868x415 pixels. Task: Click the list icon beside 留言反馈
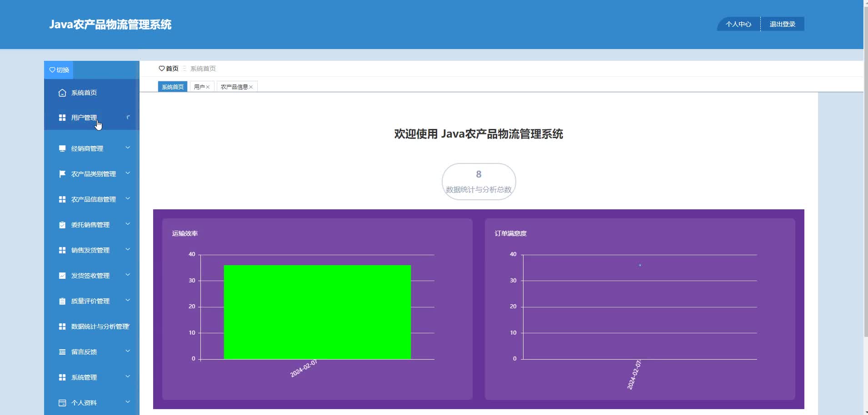coord(62,352)
